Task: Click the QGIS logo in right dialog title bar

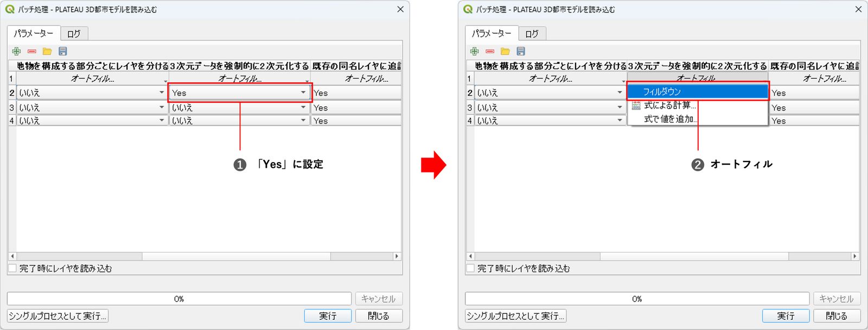Action: 468,9
